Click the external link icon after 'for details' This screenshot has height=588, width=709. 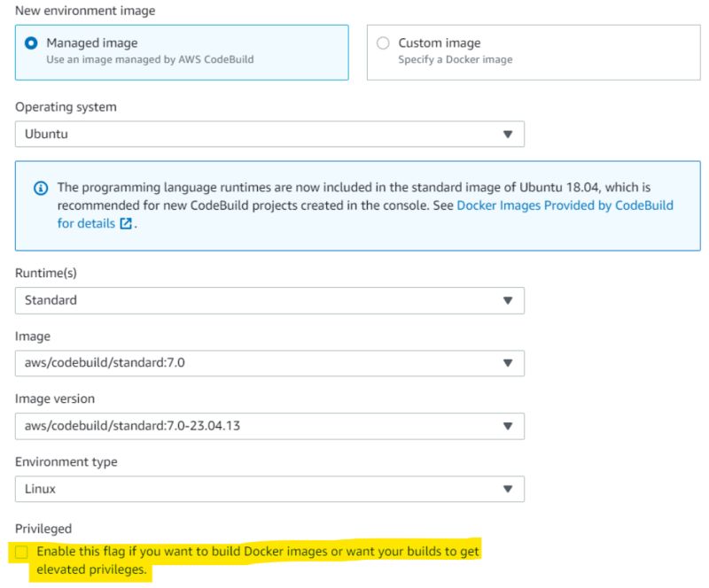(x=126, y=223)
